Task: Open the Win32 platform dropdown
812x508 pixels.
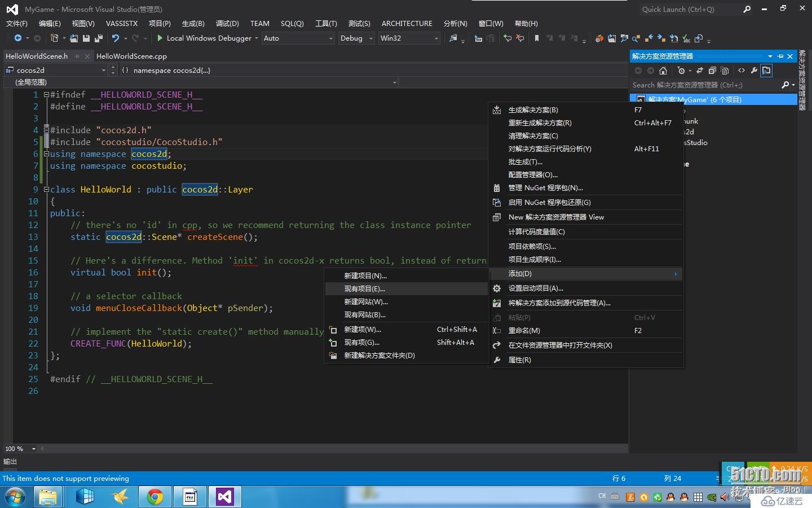Action: [x=409, y=38]
